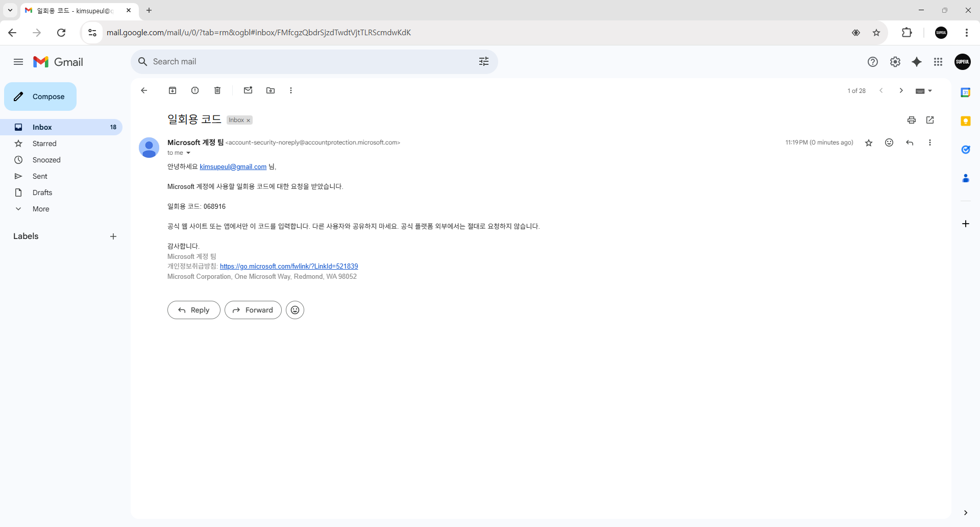
Task: Open message more options menu
Action: [x=930, y=142]
